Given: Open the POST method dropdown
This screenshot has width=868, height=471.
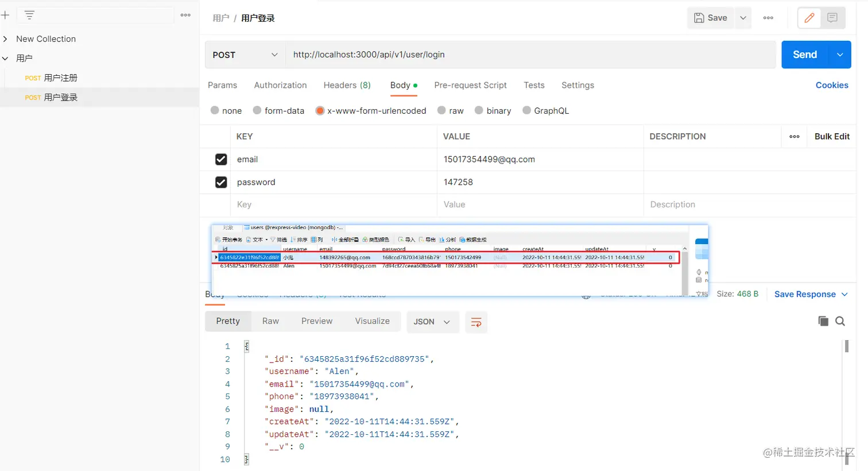Looking at the screenshot, I should 245,55.
